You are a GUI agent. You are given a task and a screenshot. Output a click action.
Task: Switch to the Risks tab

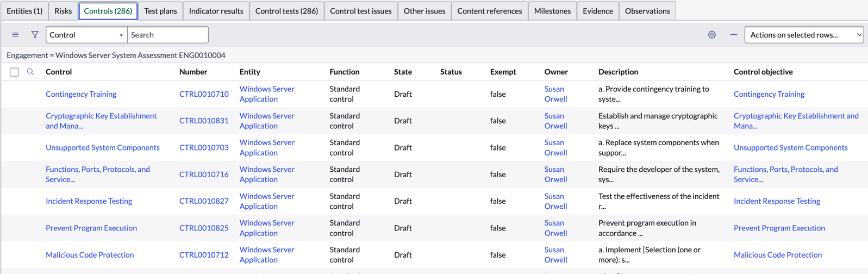(x=63, y=11)
